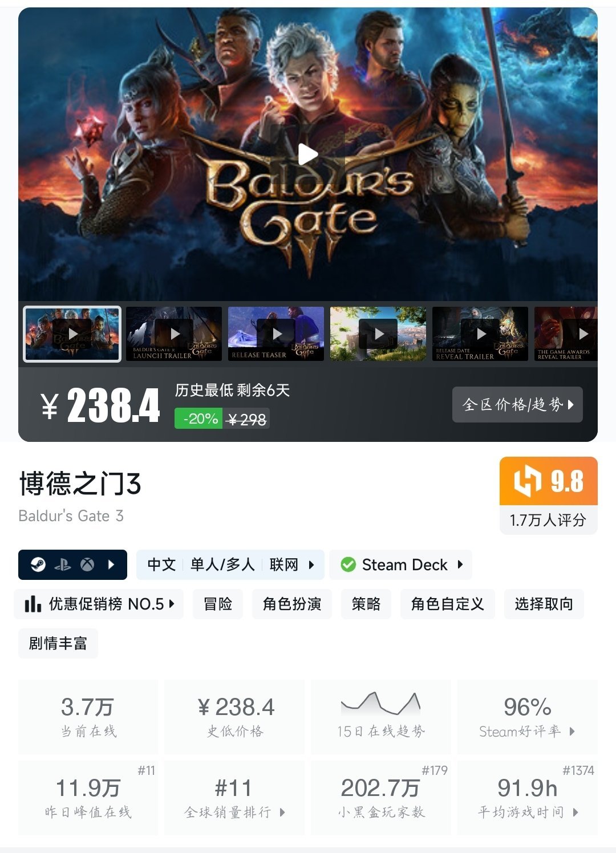
Task: Tap the 9.8 rating score badge
Action: pyautogui.click(x=549, y=481)
